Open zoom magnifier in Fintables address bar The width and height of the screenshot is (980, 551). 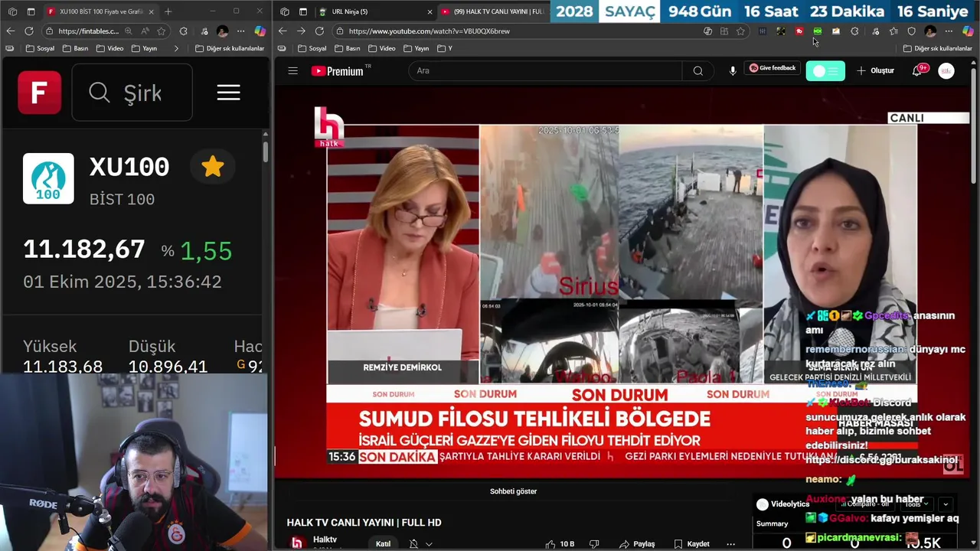(128, 31)
